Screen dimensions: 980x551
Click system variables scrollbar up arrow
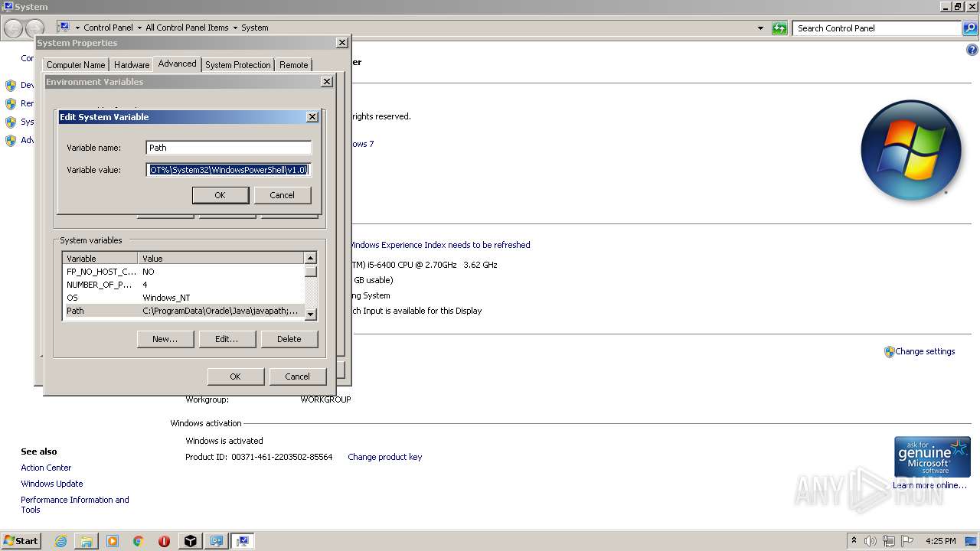click(310, 259)
